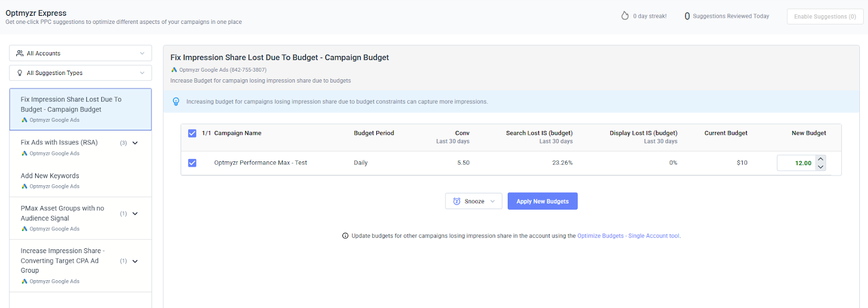Select Add New Keywords suggestion
868x308 pixels.
50,176
